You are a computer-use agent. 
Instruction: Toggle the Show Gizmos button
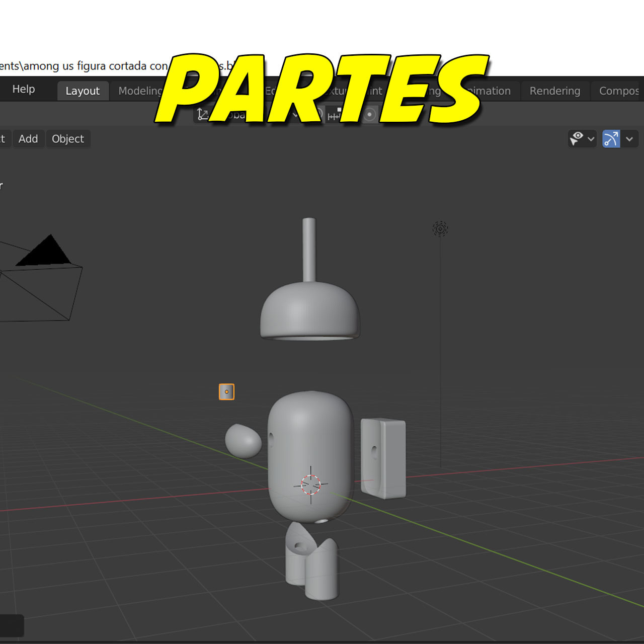click(610, 139)
